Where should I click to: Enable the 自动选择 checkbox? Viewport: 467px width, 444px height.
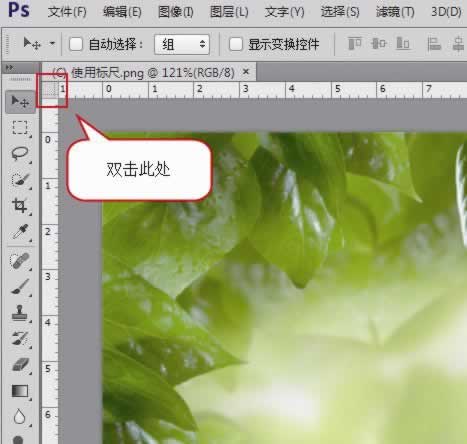pyautogui.click(x=76, y=44)
